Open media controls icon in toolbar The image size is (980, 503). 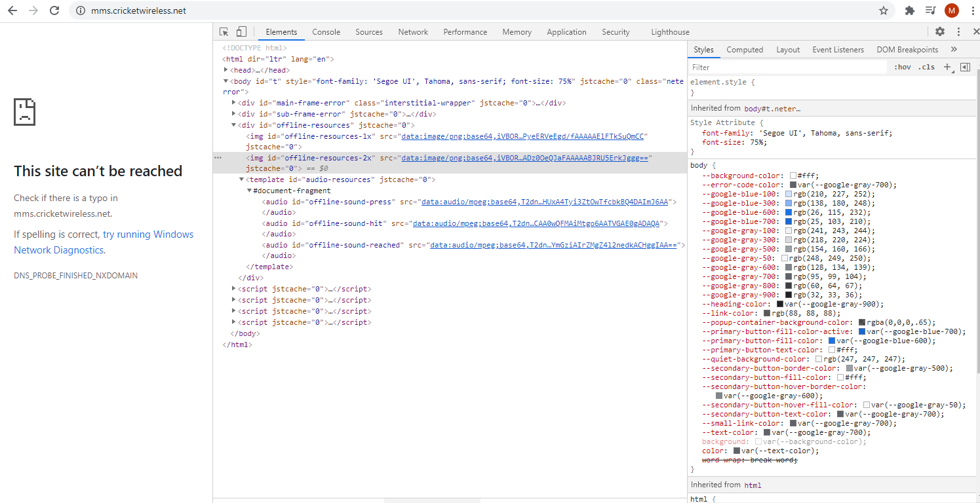[x=930, y=10]
